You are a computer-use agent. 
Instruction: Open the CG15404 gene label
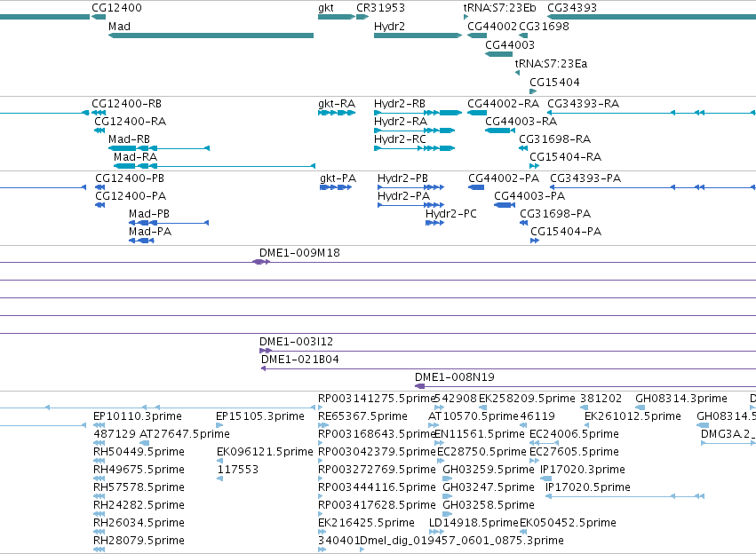point(554,83)
